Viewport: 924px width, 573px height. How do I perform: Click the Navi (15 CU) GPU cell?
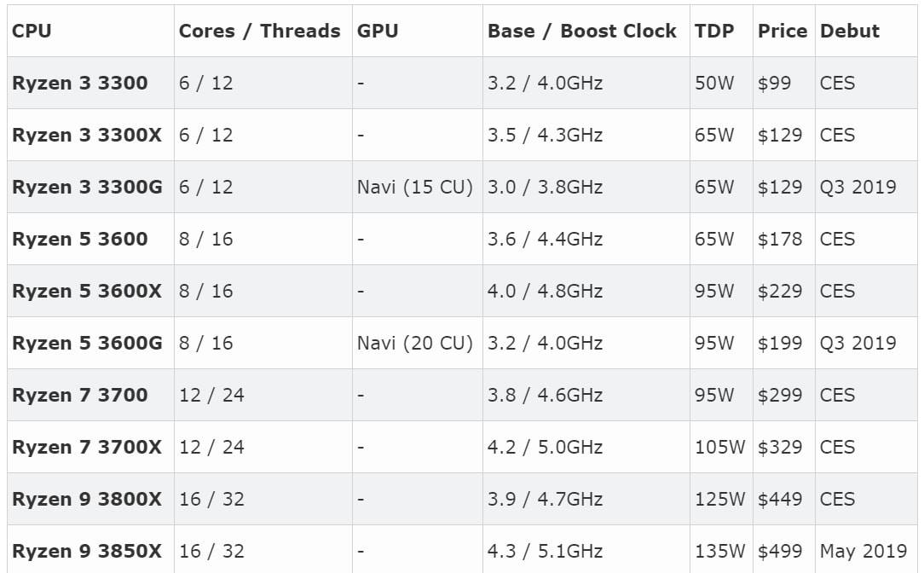coord(415,187)
